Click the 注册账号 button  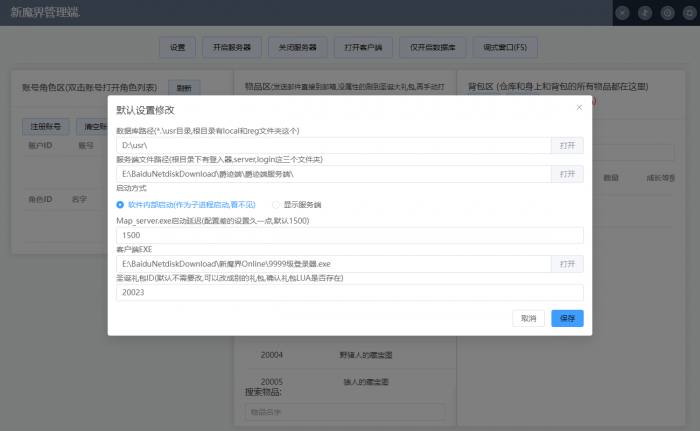[46, 127]
